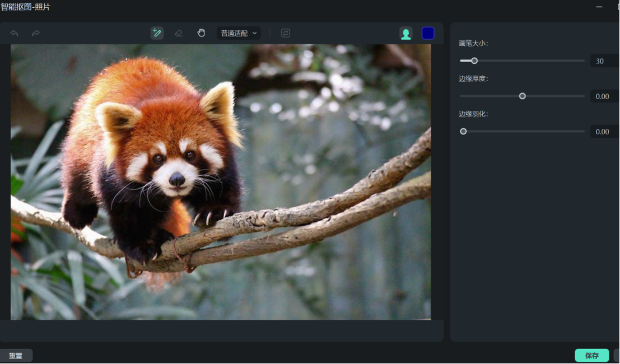Click the 边缘厚度 value field

(x=604, y=96)
